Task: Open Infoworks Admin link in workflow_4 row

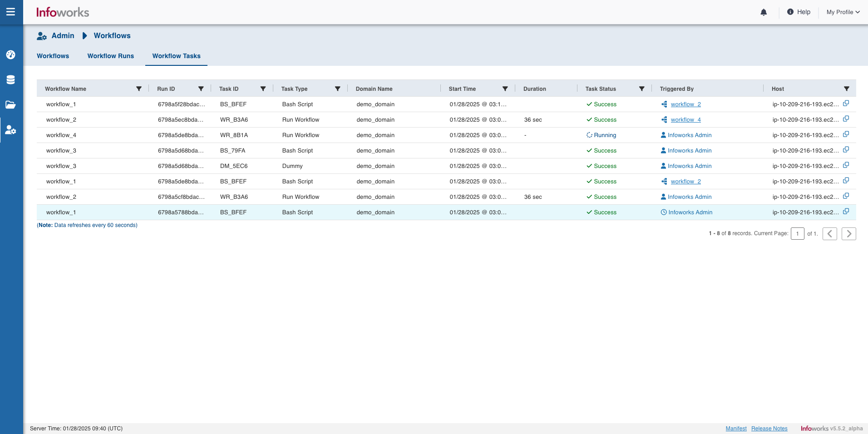Action: [x=690, y=135]
